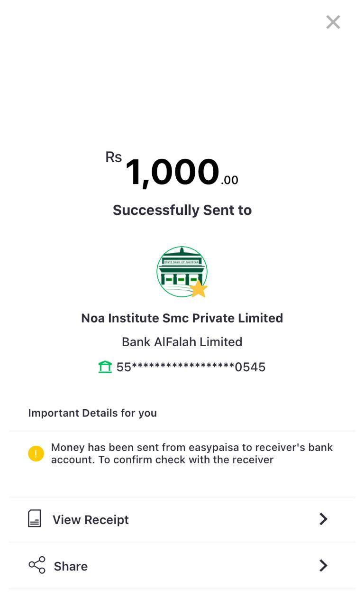Tap the easypaisa money sent notice text
Viewport: 364px width, 607px height.
click(x=192, y=453)
